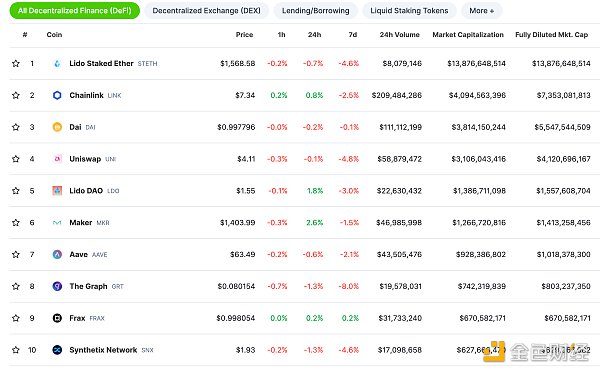Screen dimensions: 600x373
Task: Click the Aave coin logo
Action: [57, 254]
